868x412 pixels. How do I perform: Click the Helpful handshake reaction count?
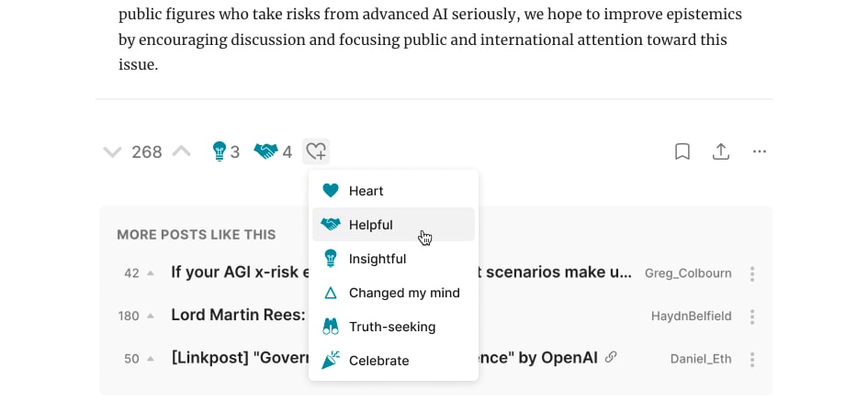point(273,151)
